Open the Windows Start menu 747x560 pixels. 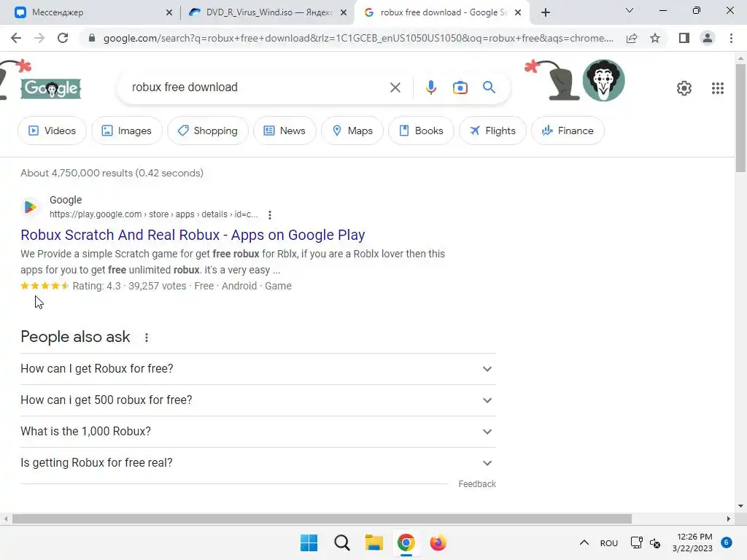click(309, 542)
